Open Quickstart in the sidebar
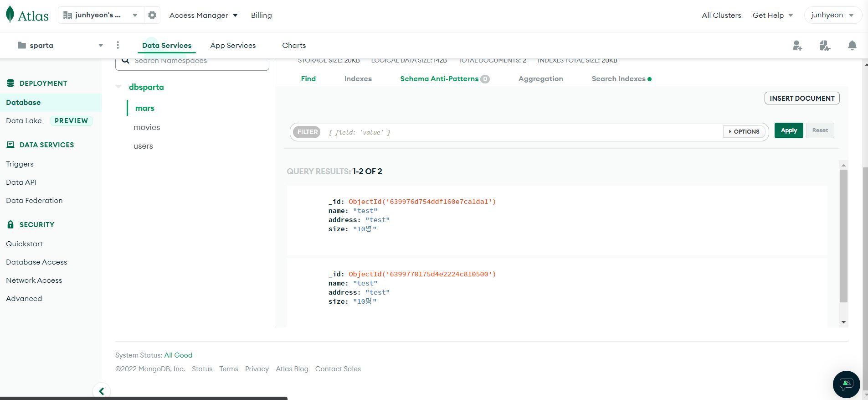Screen dimensions: 868x400 click(24, 244)
